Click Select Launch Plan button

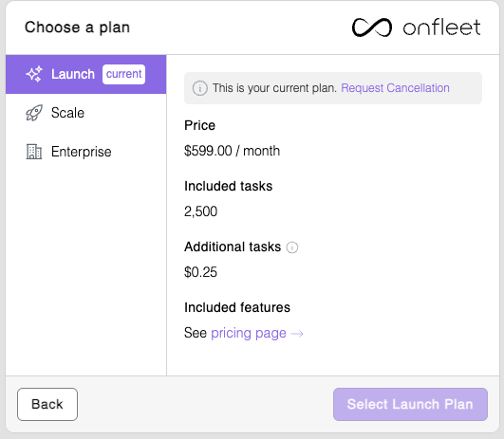coord(410,404)
